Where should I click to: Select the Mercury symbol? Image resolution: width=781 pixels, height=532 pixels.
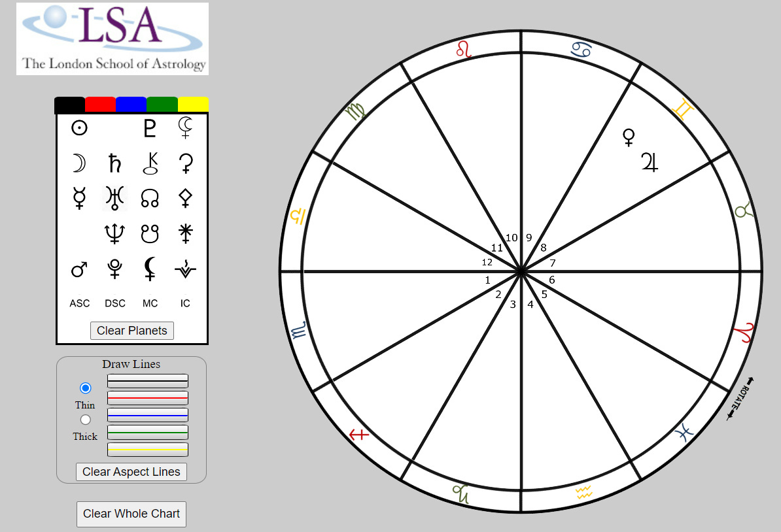pos(79,198)
